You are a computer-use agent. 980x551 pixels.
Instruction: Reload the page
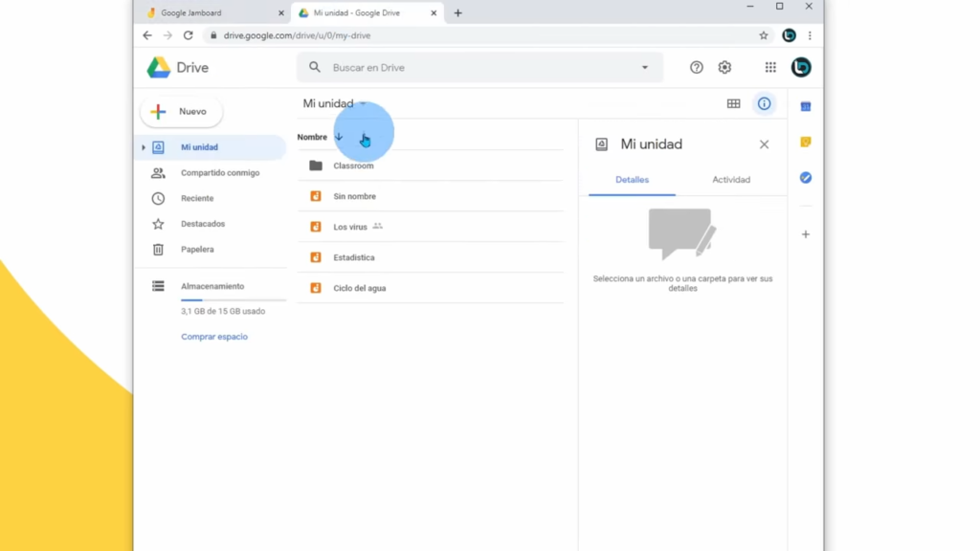coord(189,35)
